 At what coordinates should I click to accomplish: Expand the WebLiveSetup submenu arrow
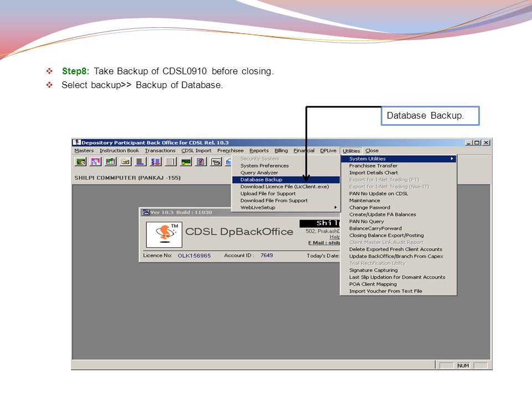click(336, 207)
